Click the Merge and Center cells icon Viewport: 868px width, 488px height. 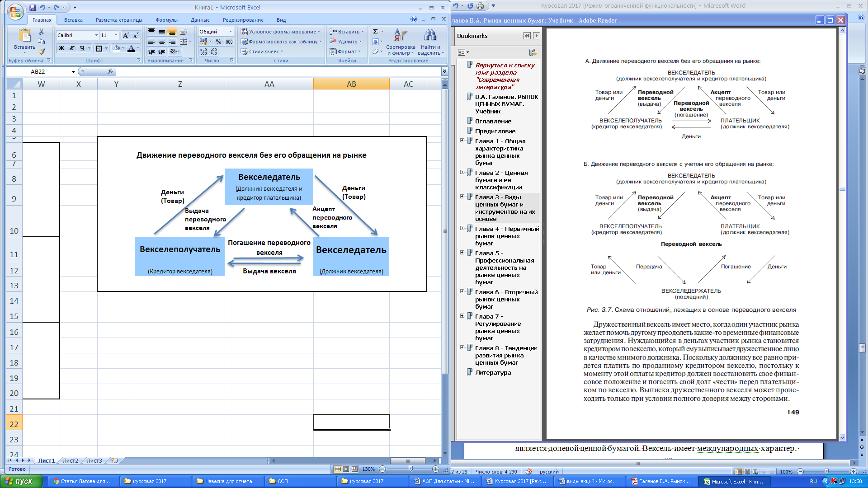pyautogui.click(x=184, y=42)
